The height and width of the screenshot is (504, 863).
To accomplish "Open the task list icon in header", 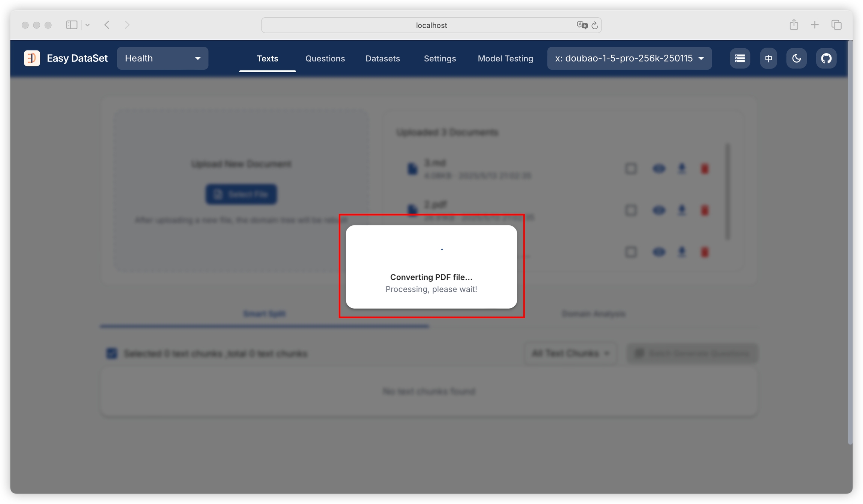I will pos(739,58).
